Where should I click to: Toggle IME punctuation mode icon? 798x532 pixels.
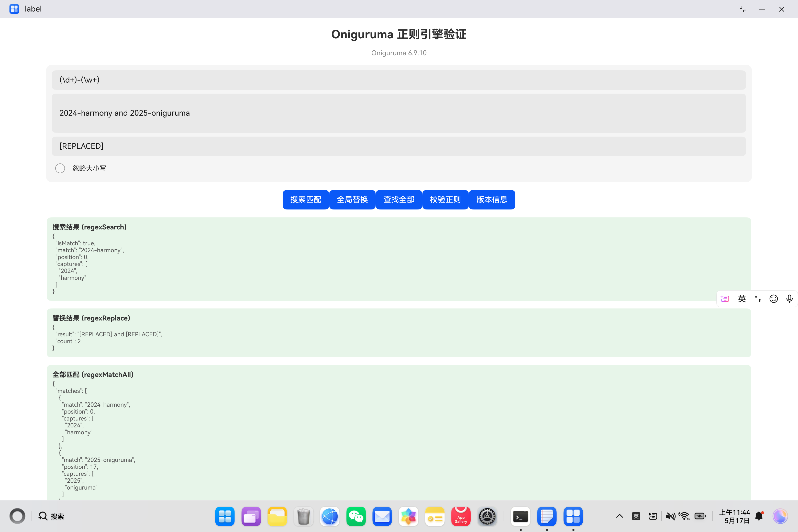[x=758, y=298]
